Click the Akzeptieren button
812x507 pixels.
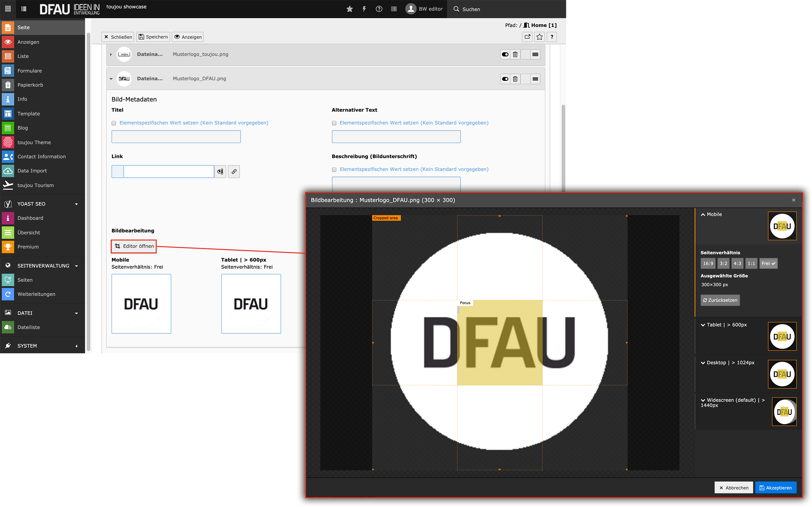(x=776, y=488)
